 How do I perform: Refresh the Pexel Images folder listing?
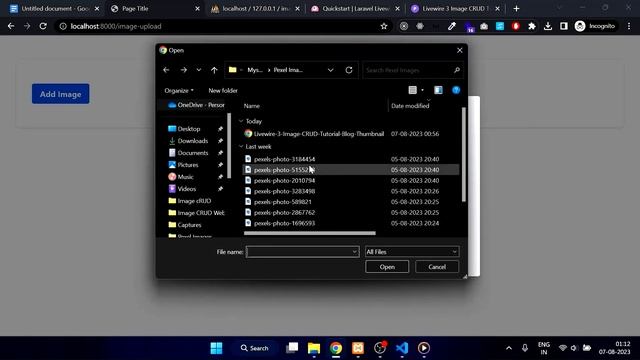pyautogui.click(x=349, y=70)
